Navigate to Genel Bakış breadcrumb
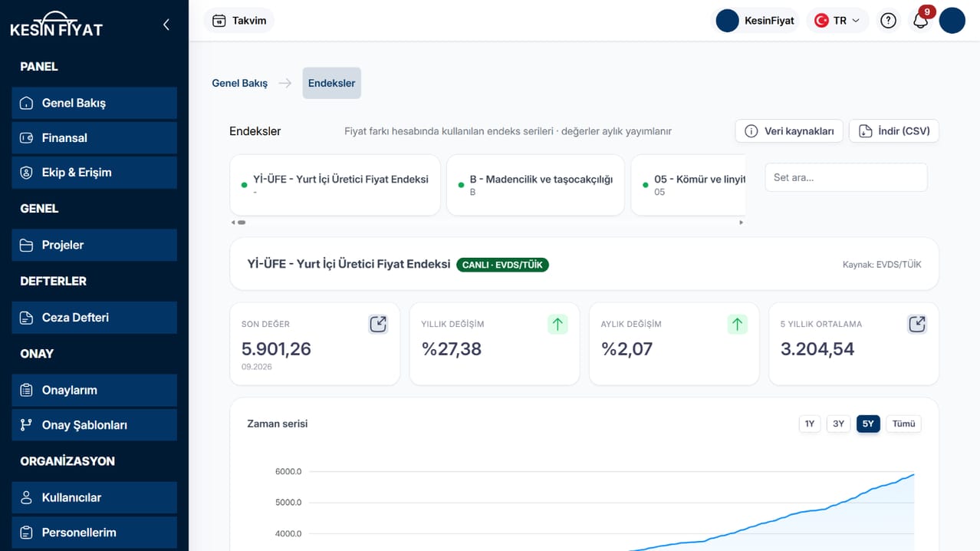This screenshot has height=551, width=980. tap(240, 83)
